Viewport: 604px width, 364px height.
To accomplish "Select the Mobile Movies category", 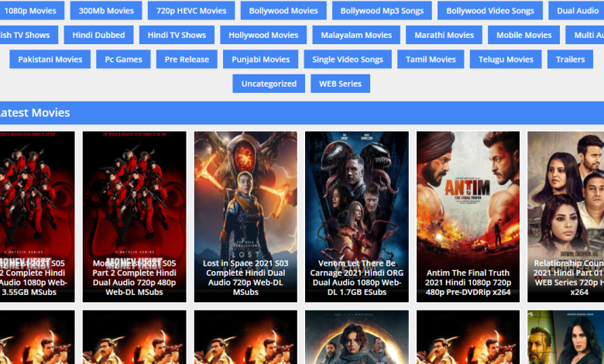I will 524,35.
